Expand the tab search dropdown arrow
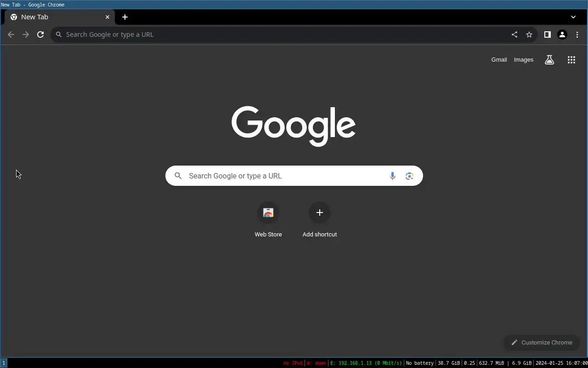The image size is (588, 368). (x=573, y=17)
